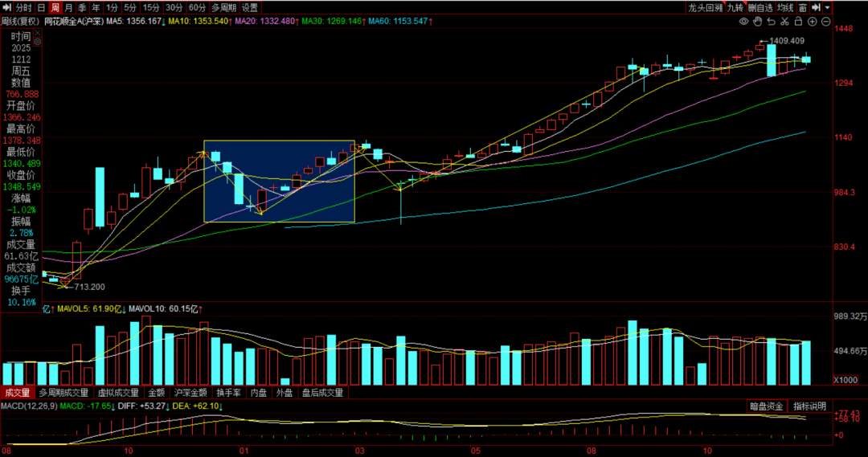
Task: Switch to the 月 monthly period
Action: tap(68, 7)
